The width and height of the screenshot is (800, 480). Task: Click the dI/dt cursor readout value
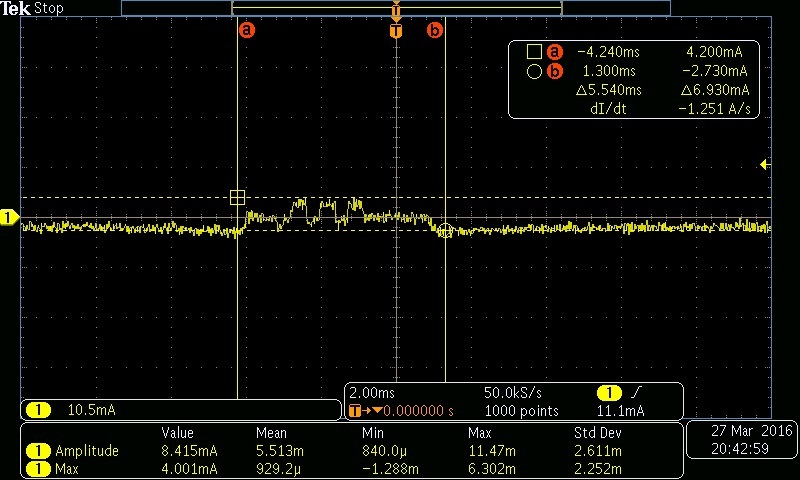tap(714, 109)
